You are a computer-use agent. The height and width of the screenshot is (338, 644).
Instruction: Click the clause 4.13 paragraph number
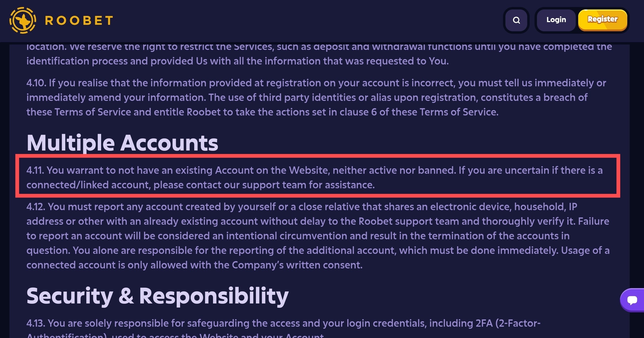(x=36, y=323)
